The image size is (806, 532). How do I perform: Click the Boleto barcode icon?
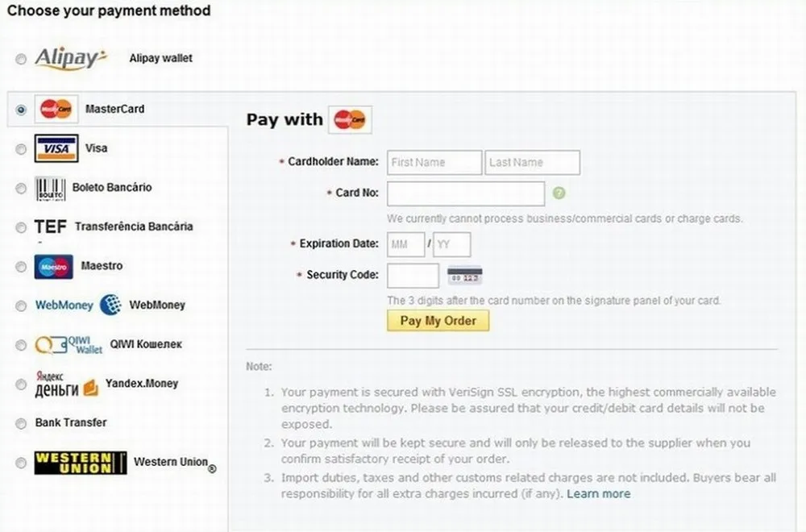[x=50, y=189]
